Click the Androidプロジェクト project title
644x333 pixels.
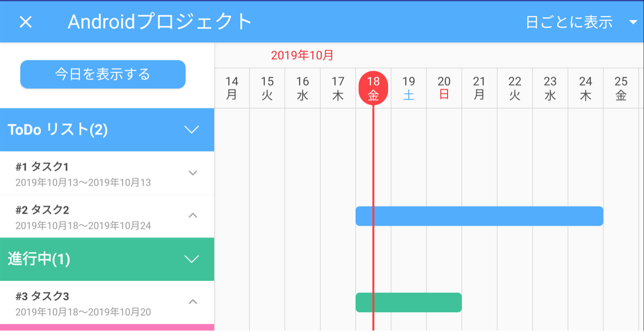coord(161,21)
